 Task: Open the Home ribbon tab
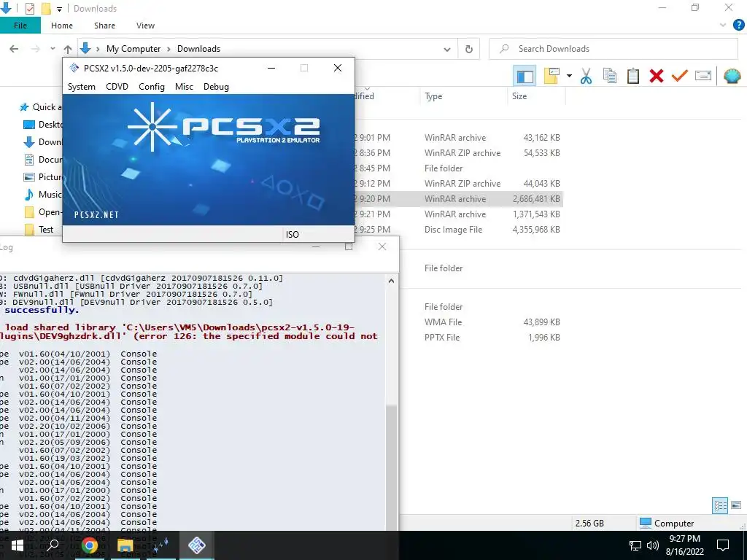[62, 26]
